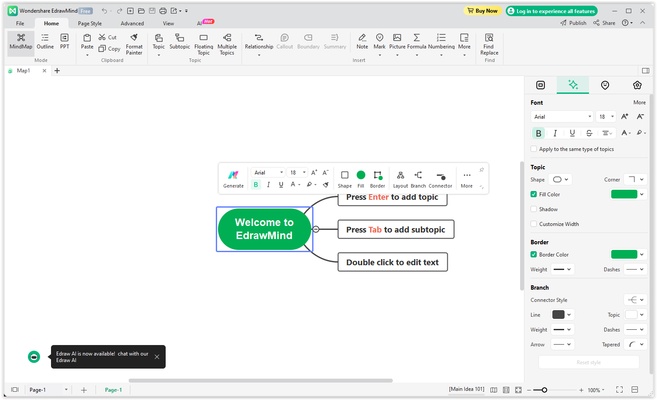
Task: Open the topic Shape dropdown
Action: (x=561, y=180)
